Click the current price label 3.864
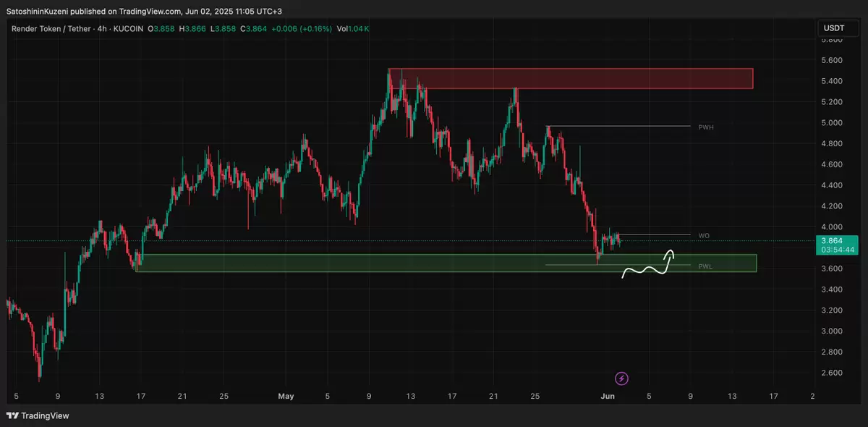Image resolution: width=868 pixels, height=427 pixels. point(833,240)
